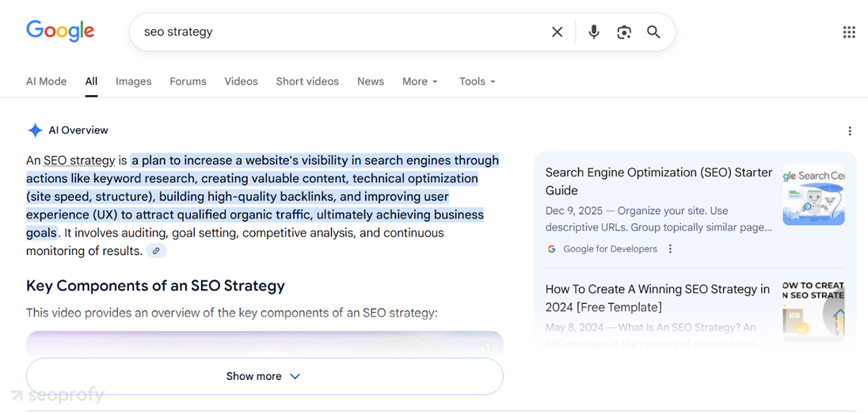This screenshot has width=868, height=414.
Task: Start voice search with the microphone icon
Action: point(594,32)
